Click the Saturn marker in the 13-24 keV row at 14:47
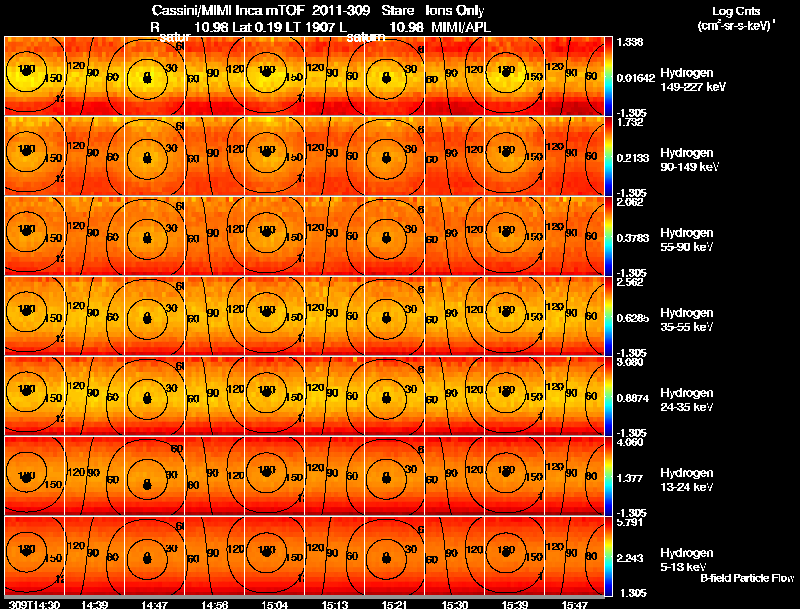 tap(147, 484)
